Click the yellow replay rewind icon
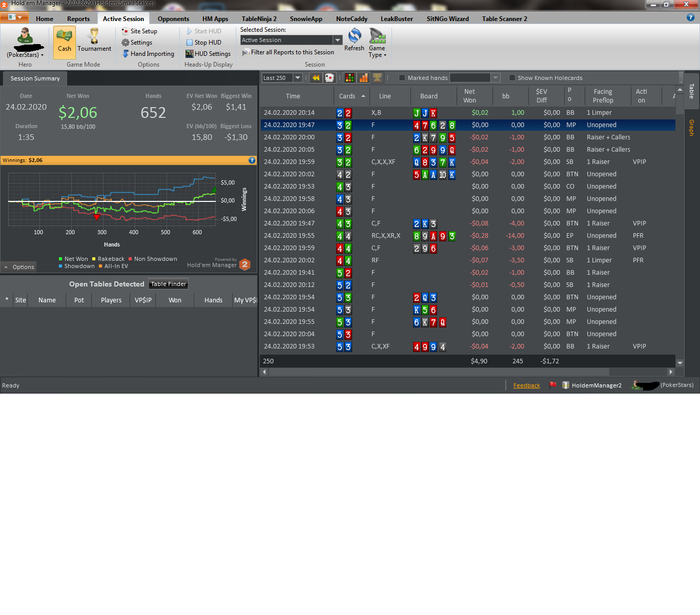The image size is (700, 615). [x=316, y=78]
